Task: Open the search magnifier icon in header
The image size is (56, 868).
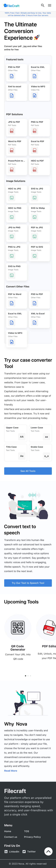Action: [42, 5]
